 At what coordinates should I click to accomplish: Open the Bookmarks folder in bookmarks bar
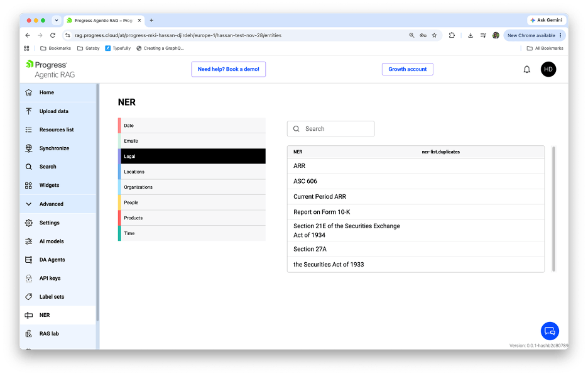(55, 48)
